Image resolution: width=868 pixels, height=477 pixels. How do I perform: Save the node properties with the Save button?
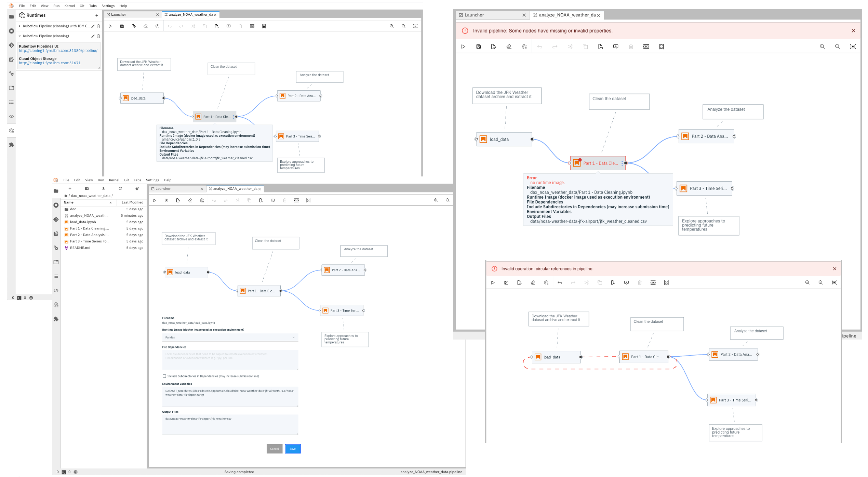pos(292,449)
